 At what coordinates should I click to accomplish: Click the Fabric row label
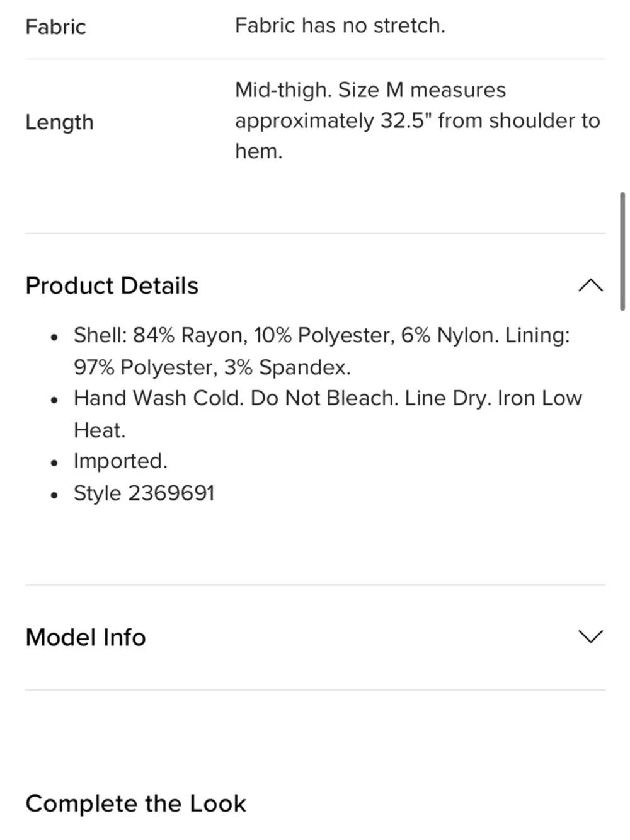55,26
